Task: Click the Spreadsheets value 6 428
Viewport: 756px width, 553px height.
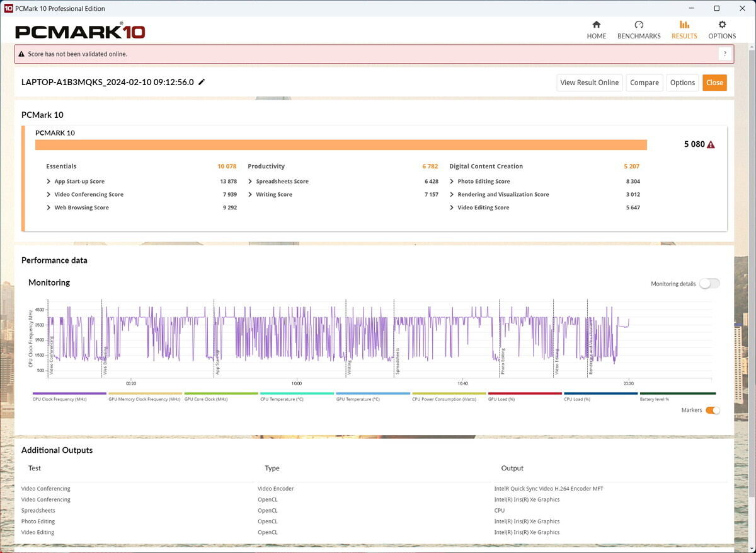Action: [x=432, y=182]
